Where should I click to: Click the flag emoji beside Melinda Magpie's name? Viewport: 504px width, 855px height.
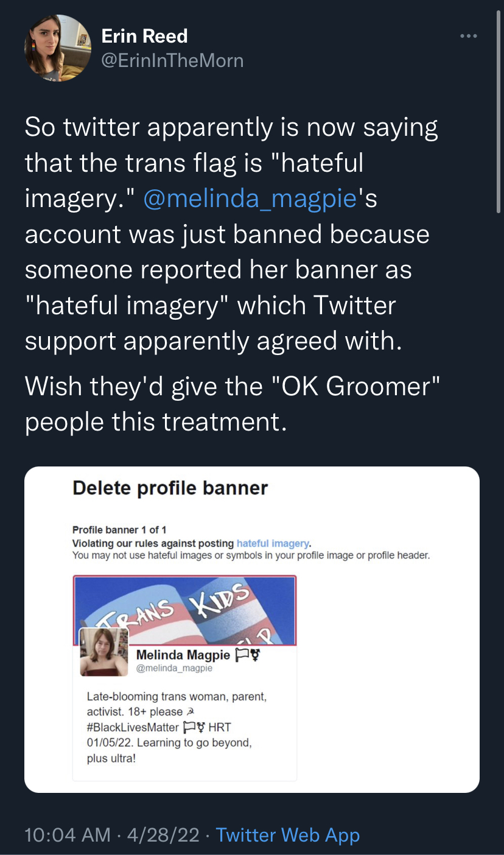pos(242,655)
